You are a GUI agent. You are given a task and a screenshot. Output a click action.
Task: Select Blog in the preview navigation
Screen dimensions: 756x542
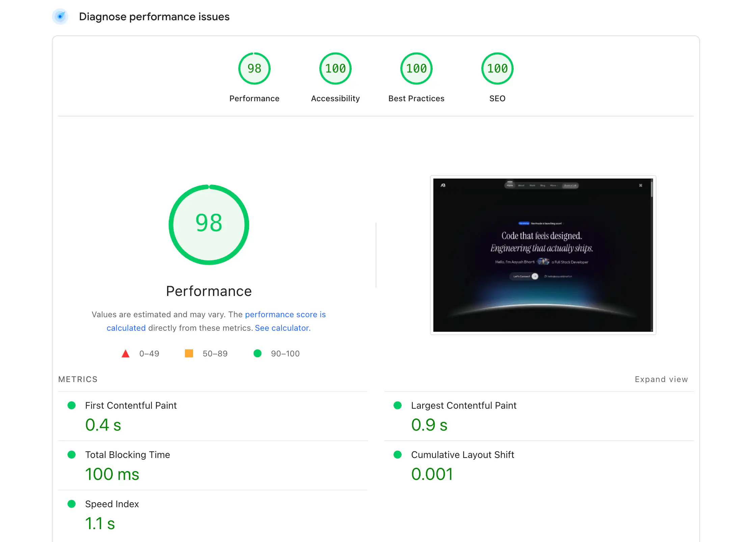pyautogui.click(x=543, y=185)
